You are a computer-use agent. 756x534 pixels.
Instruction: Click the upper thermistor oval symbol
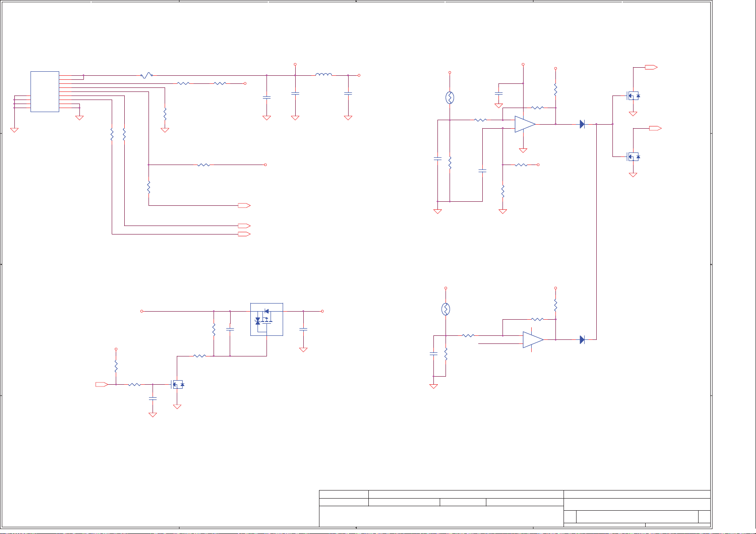[x=450, y=98]
